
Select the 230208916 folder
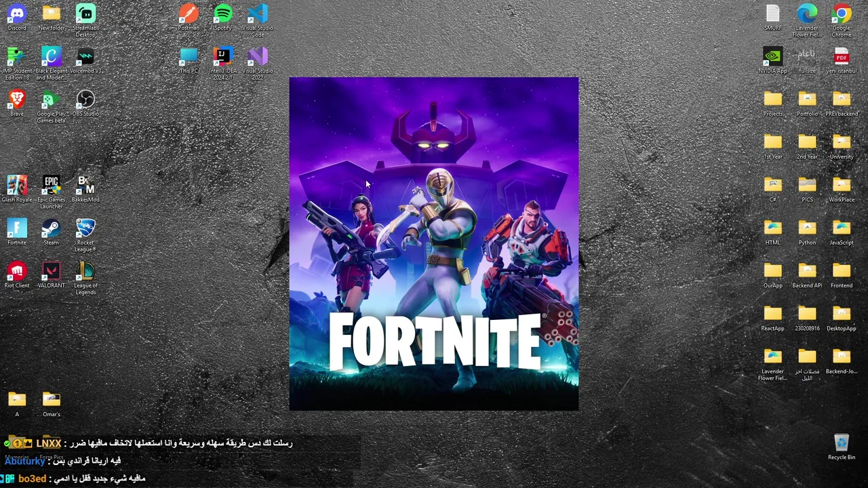pyautogui.click(x=807, y=319)
